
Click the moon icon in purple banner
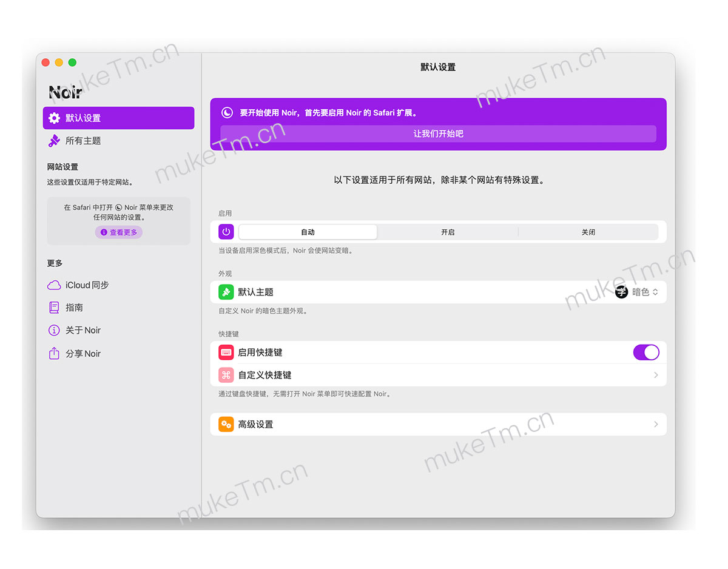point(226,112)
